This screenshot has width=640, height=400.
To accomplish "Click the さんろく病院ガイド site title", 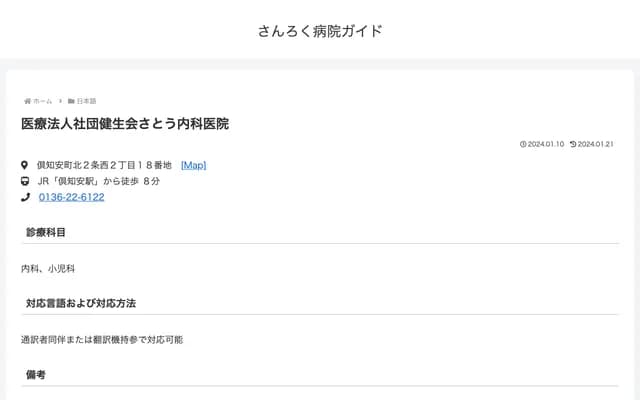I will pyautogui.click(x=320, y=30).
